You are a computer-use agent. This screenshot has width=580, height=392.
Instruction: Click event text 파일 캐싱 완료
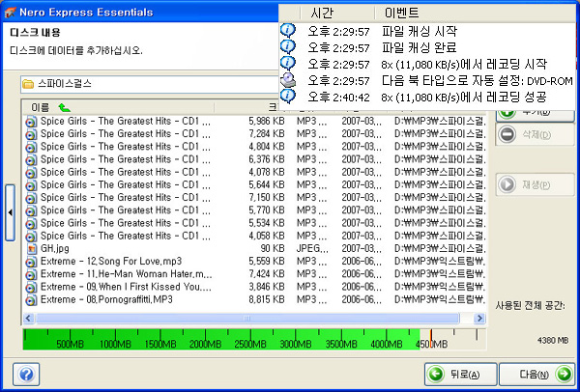[420, 47]
